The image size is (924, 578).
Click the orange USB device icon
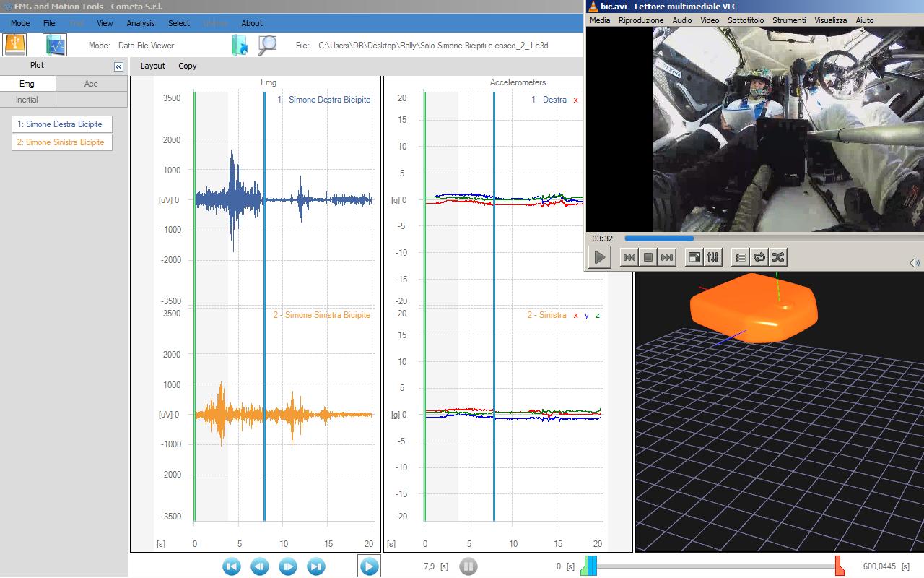pyautogui.click(x=14, y=45)
